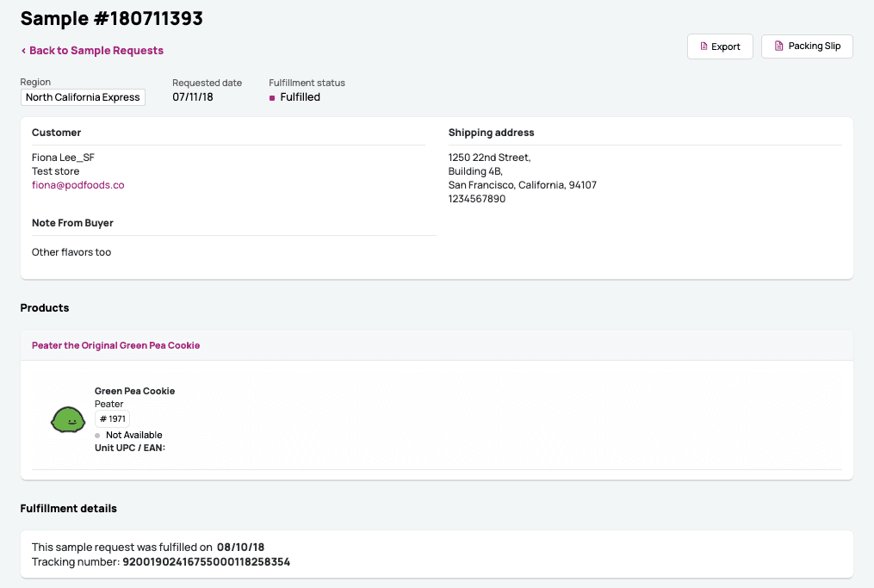This screenshot has width=874, height=588.
Task: Click the # 1971 SKU badge
Action: tap(112, 419)
